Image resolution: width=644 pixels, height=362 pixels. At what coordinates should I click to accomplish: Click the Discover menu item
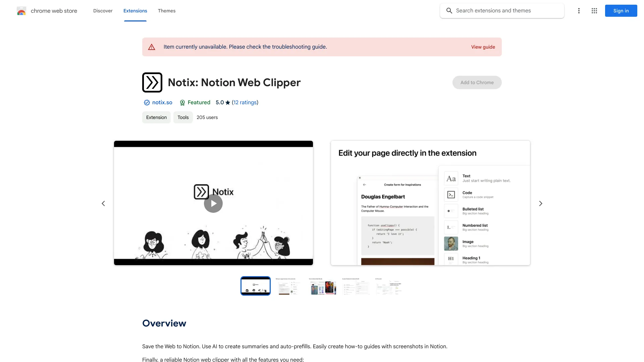coord(103,11)
